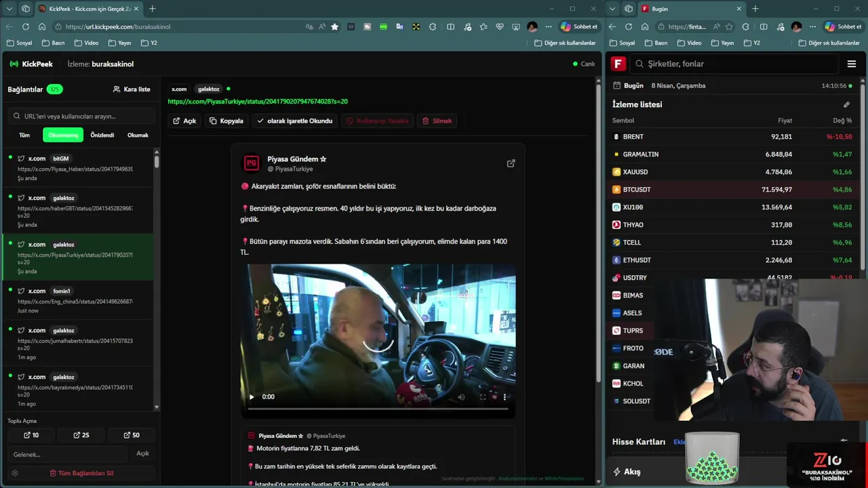Open the bitGM x.com link entry
Screen dimensions: 868x488
[78, 168]
